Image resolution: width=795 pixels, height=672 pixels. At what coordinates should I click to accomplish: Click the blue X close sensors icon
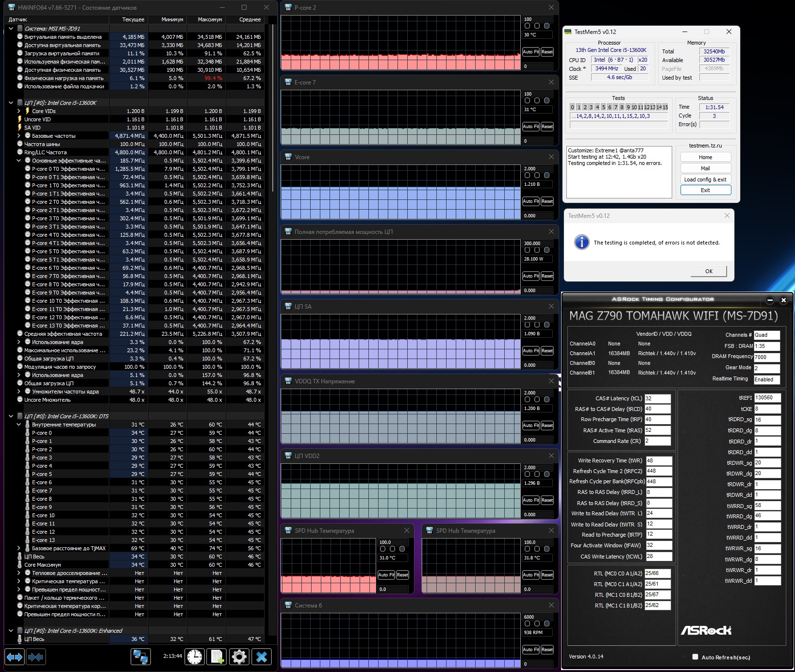[262, 657]
